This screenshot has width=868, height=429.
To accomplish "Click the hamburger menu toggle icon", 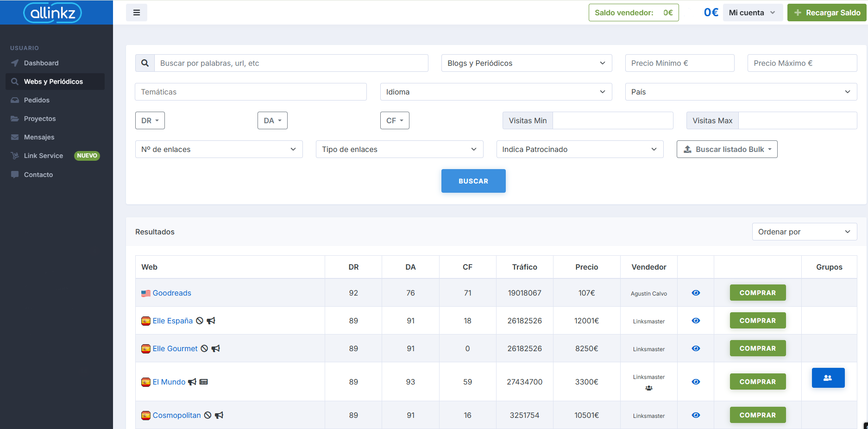I will coord(137,13).
